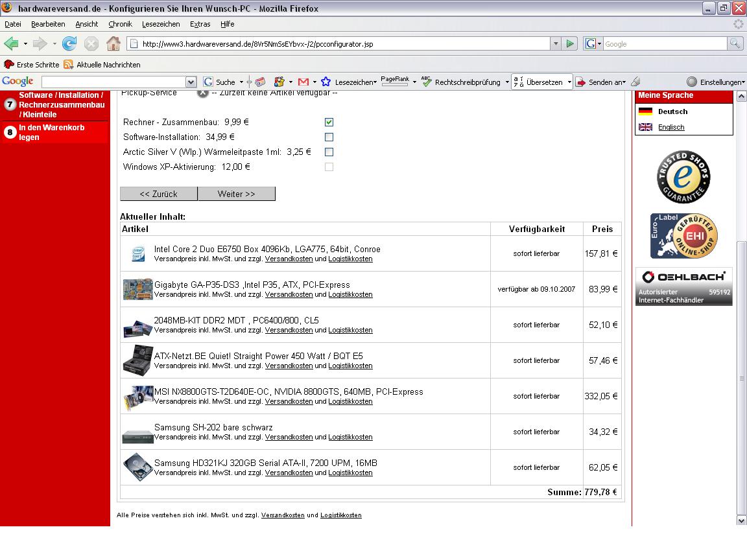Expand the Rechtschreibprüfung dropdown arrow
This screenshot has height=560, width=747.
pos(507,82)
